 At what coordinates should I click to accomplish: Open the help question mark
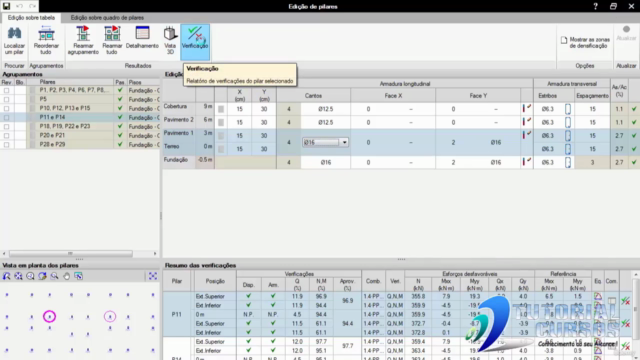(596, 6)
